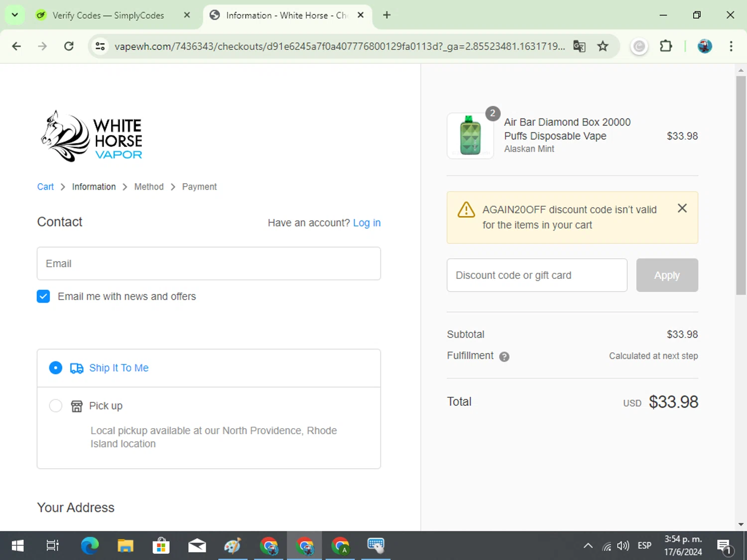Focus the Discount code or gift card field

pyautogui.click(x=537, y=275)
